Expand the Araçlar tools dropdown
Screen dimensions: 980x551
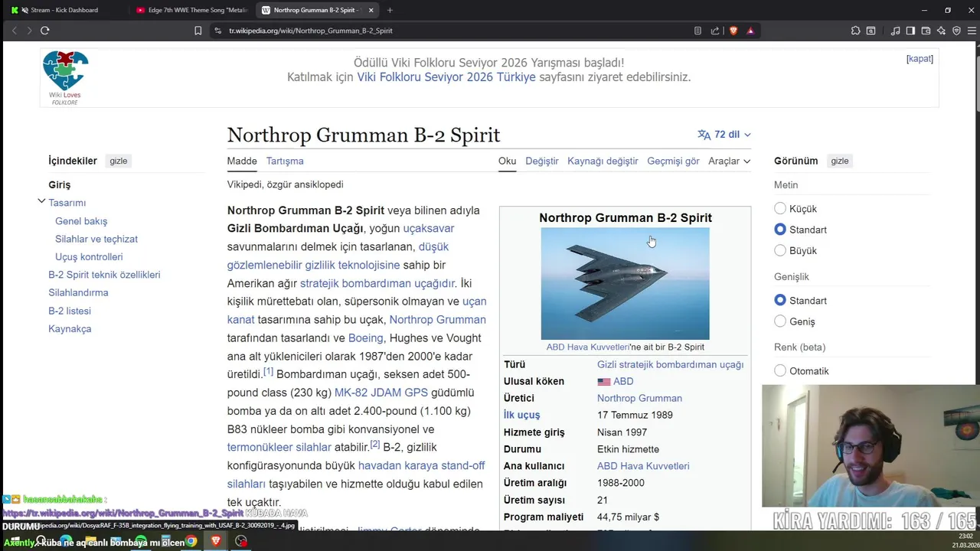[729, 161]
